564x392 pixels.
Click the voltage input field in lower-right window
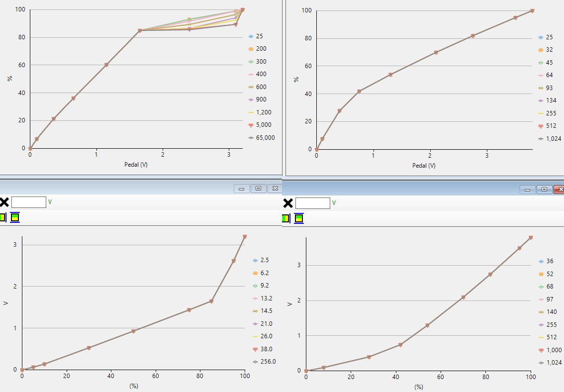(312, 203)
